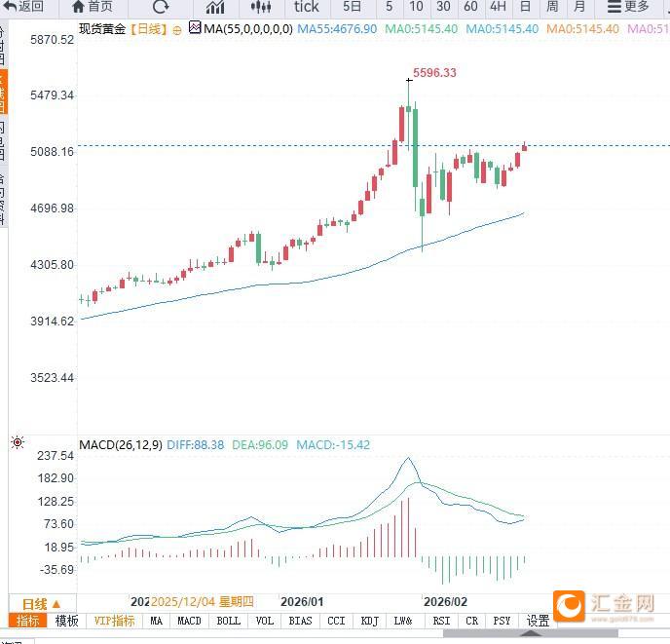Image resolution: width=670 pixels, height=644 pixels.
Task: Click the MA indicator settings icon
Action: pyautogui.click(x=195, y=28)
